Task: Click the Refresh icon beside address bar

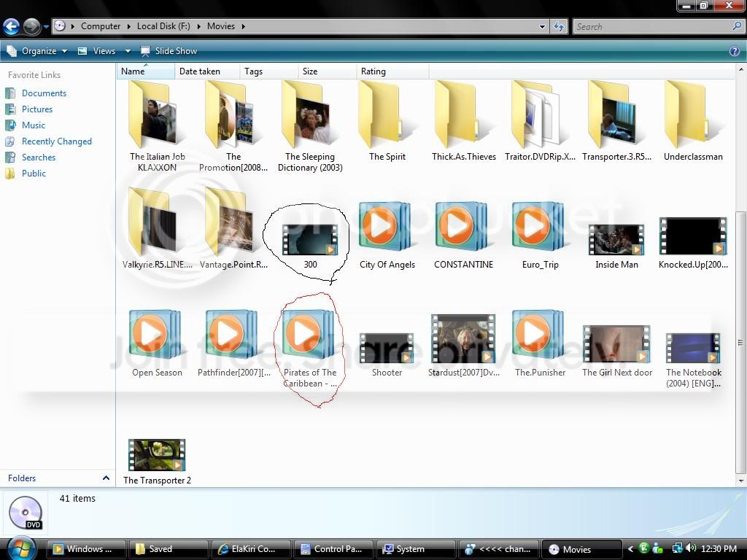Action: tap(560, 27)
